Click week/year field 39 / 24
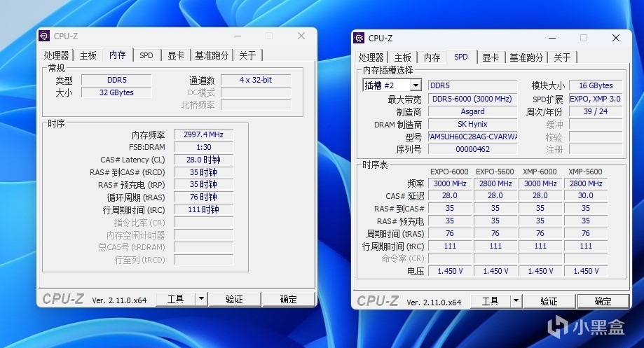Viewport: 644px width, 348px height. point(596,111)
